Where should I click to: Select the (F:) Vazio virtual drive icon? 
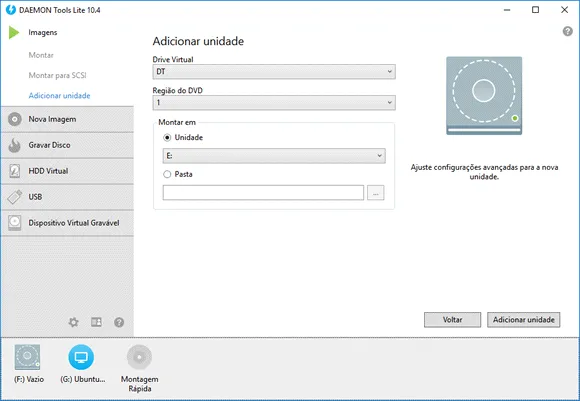tap(27, 357)
